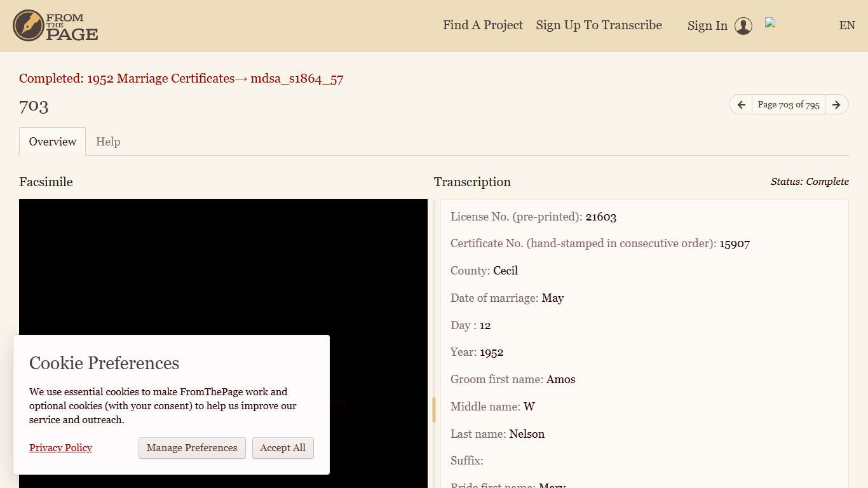Open the Page 703 of 795 selector
This screenshot has height=488, width=868.
coord(788,105)
